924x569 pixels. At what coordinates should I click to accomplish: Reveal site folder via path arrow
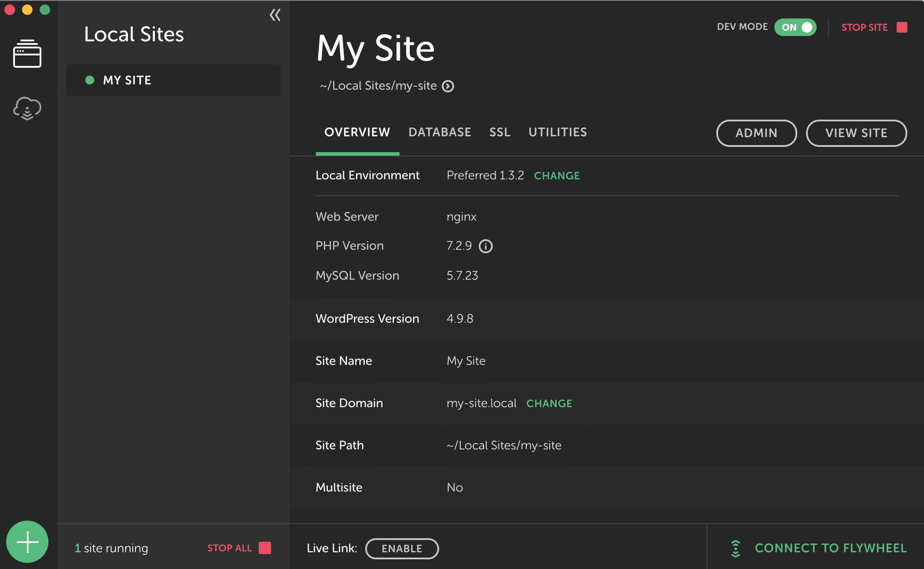pyautogui.click(x=448, y=86)
